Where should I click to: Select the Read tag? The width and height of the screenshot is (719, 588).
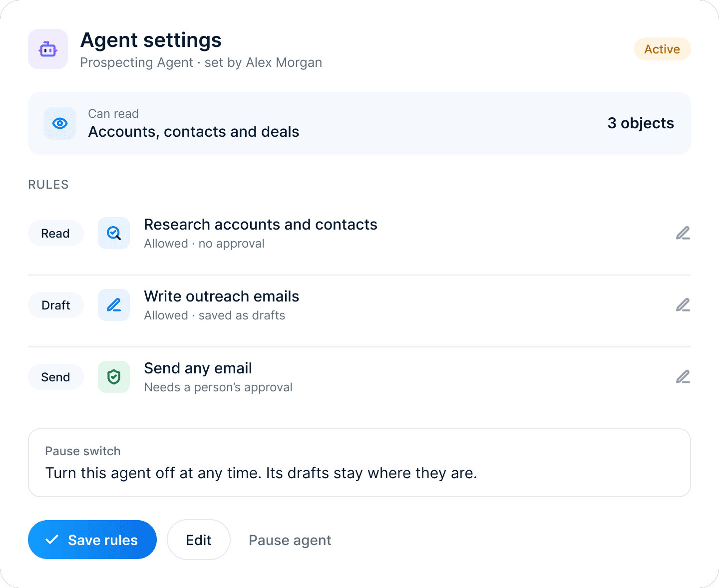click(x=55, y=233)
